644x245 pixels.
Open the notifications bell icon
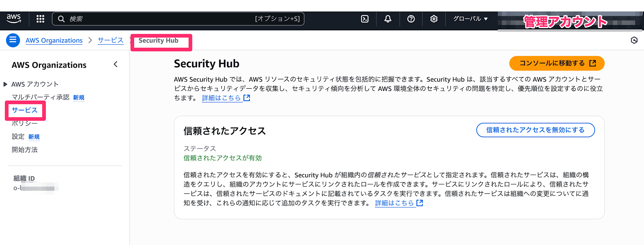pyautogui.click(x=388, y=19)
